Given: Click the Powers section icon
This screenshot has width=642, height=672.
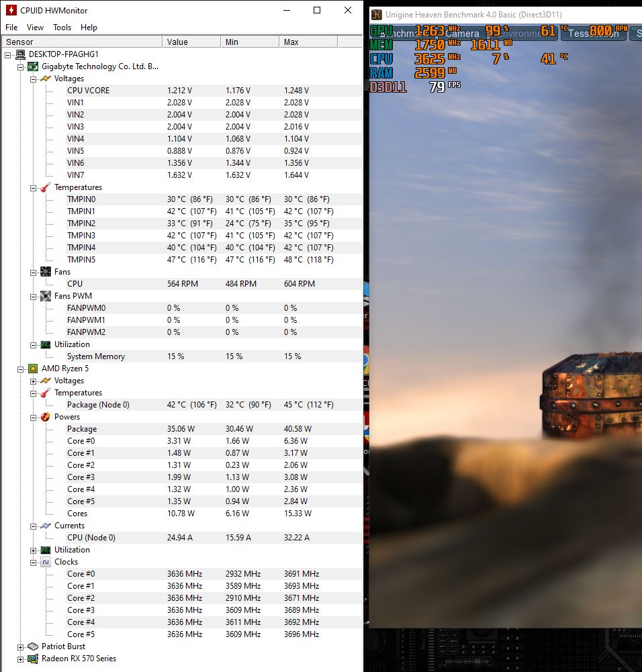Looking at the screenshot, I should [x=45, y=416].
